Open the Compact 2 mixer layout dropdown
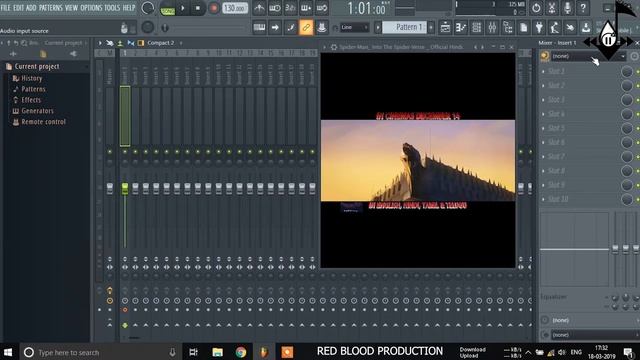The height and width of the screenshot is (360, 640). pos(160,43)
